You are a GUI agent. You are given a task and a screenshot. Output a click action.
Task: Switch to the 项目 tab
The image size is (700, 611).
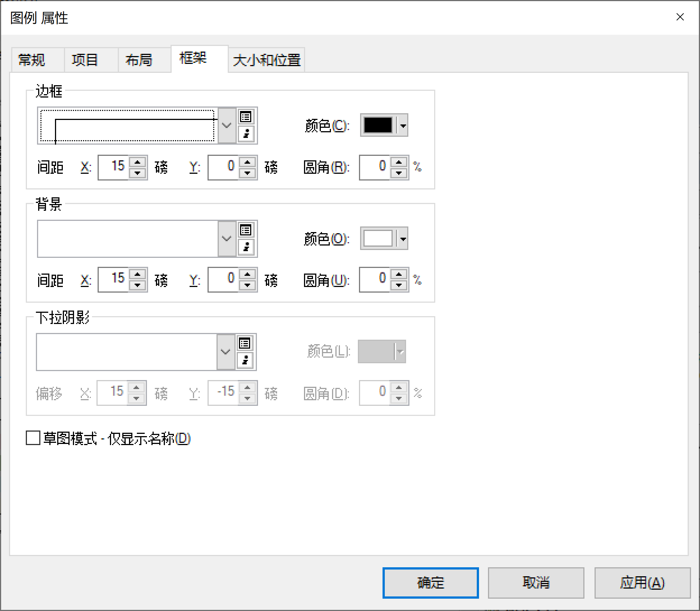(x=91, y=60)
